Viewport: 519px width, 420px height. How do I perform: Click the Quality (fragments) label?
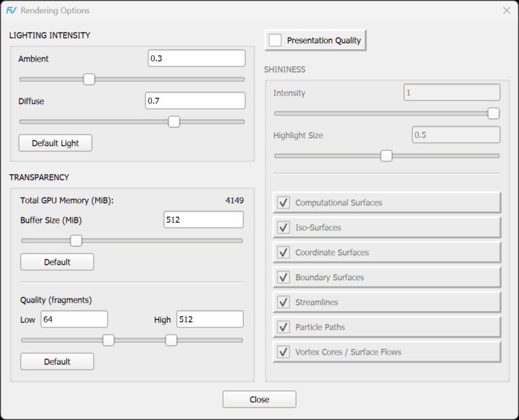point(56,300)
